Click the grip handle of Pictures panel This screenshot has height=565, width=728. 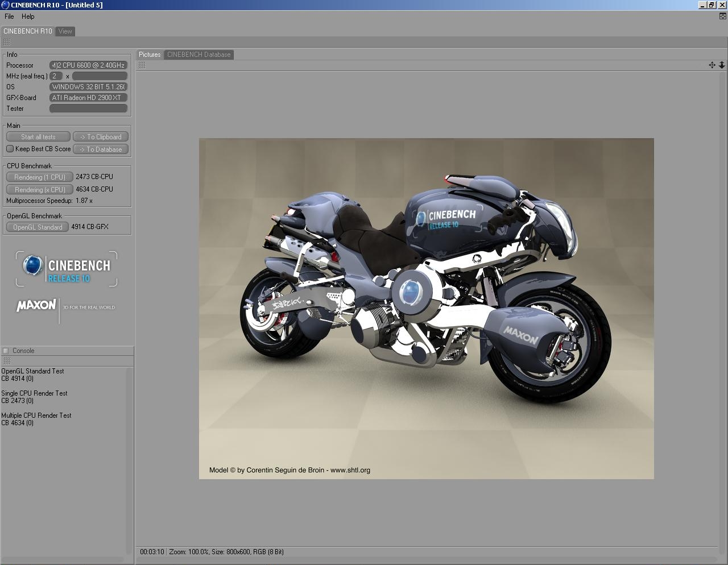point(142,65)
